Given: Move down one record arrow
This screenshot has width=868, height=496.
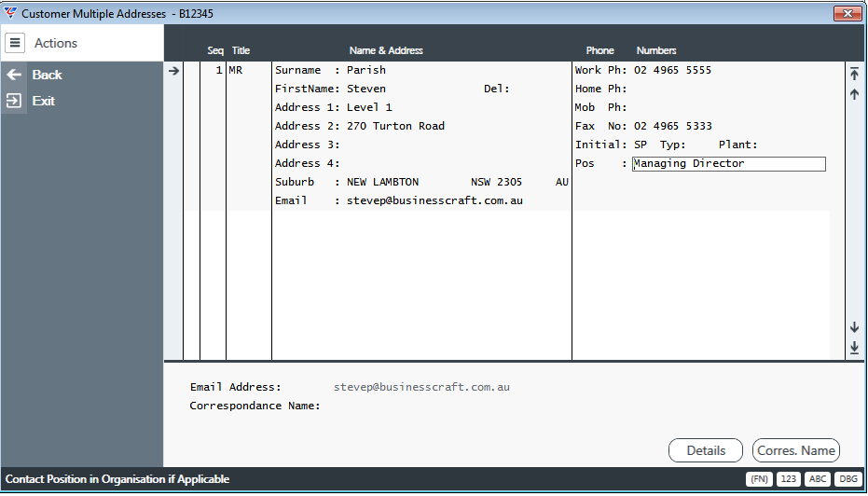Looking at the screenshot, I should coord(854,327).
